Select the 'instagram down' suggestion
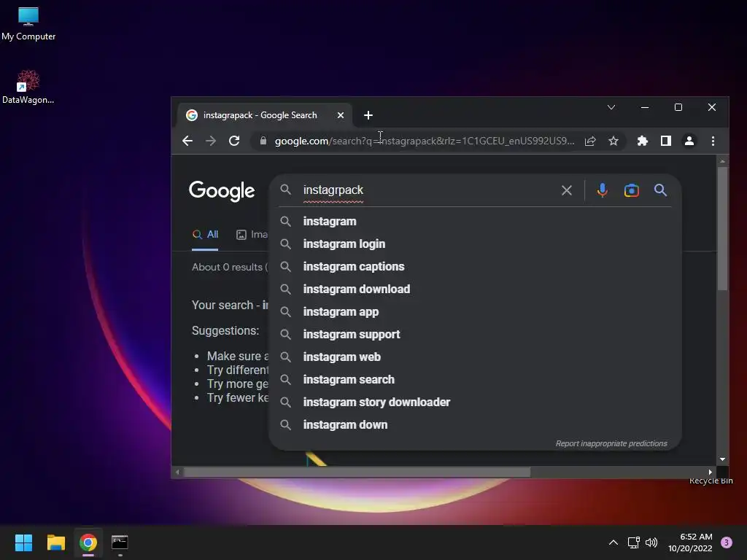This screenshot has width=747, height=560. pos(475,425)
